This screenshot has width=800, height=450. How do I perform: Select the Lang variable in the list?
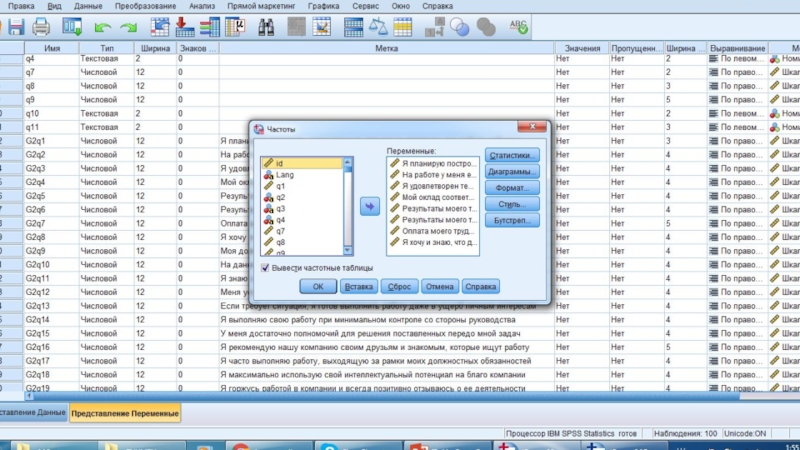click(284, 174)
